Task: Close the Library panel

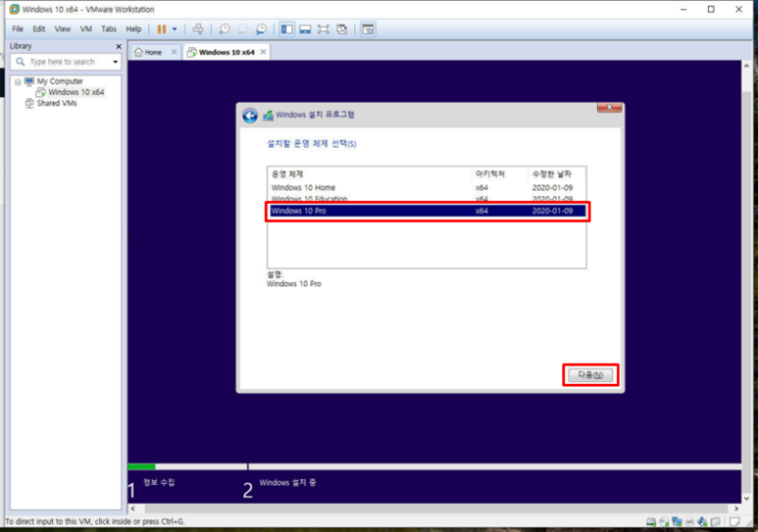Action: (119, 46)
